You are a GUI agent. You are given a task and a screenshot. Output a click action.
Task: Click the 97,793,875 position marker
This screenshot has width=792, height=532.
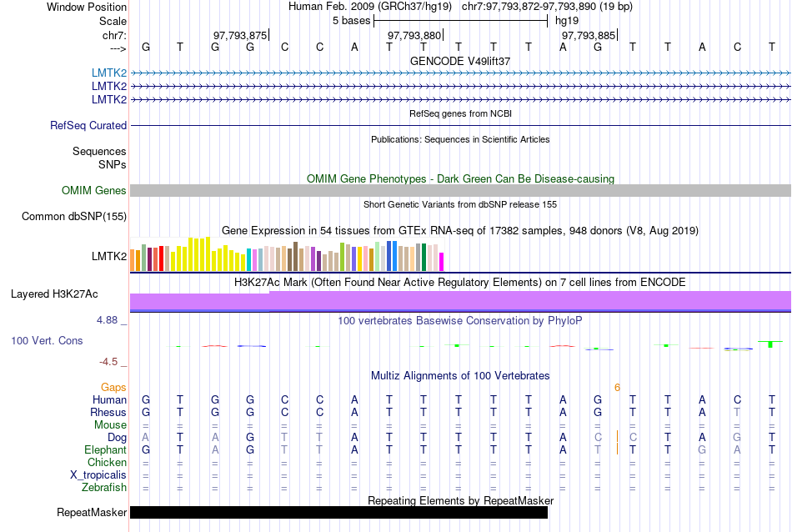(x=240, y=35)
